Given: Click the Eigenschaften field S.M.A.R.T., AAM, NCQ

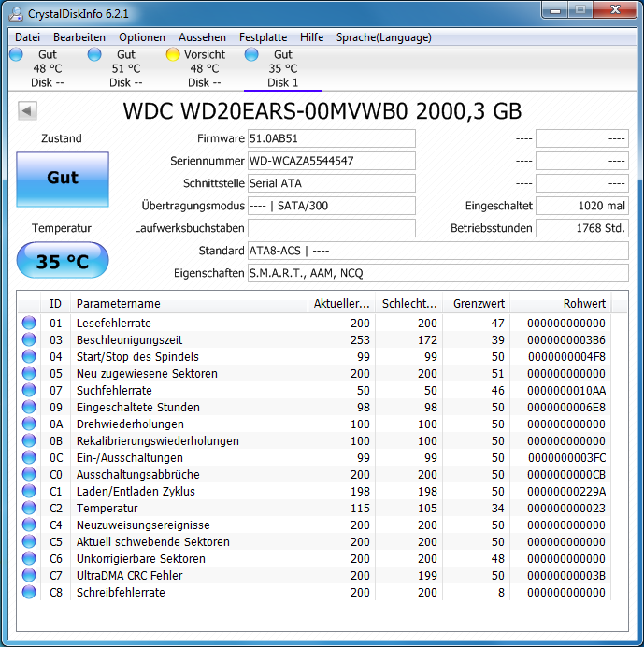Looking at the screenshot, I should (x=438, y=273).
